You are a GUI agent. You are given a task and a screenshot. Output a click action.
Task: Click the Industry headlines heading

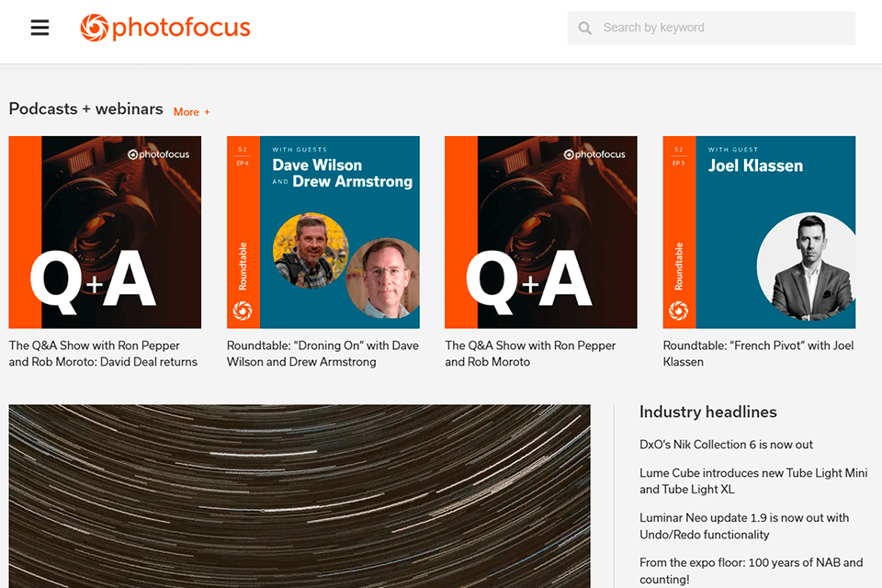point(708,412)
